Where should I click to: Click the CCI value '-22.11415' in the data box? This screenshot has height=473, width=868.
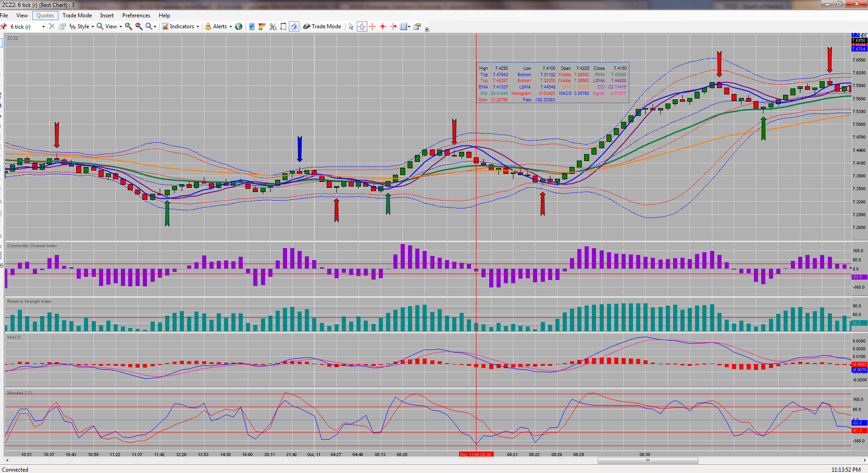(617, 87)
